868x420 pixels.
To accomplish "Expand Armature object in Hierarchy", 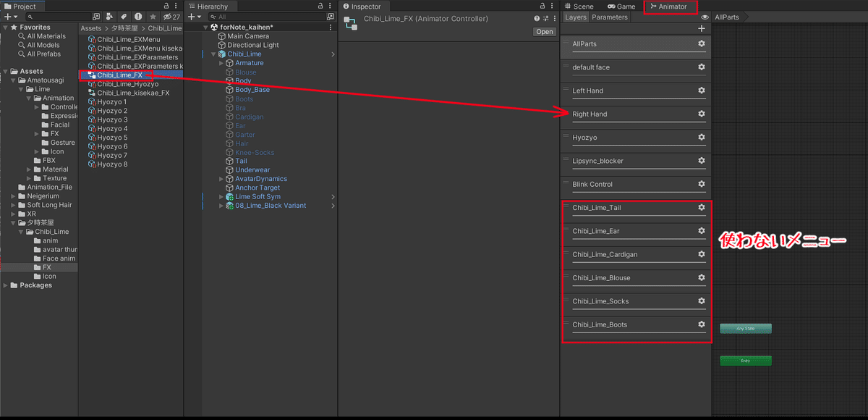I will (x=222, y=63).
